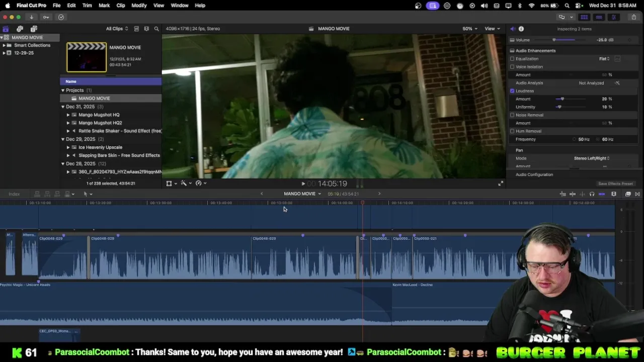Enable the Noise Removal checkbox

point(512,115)
